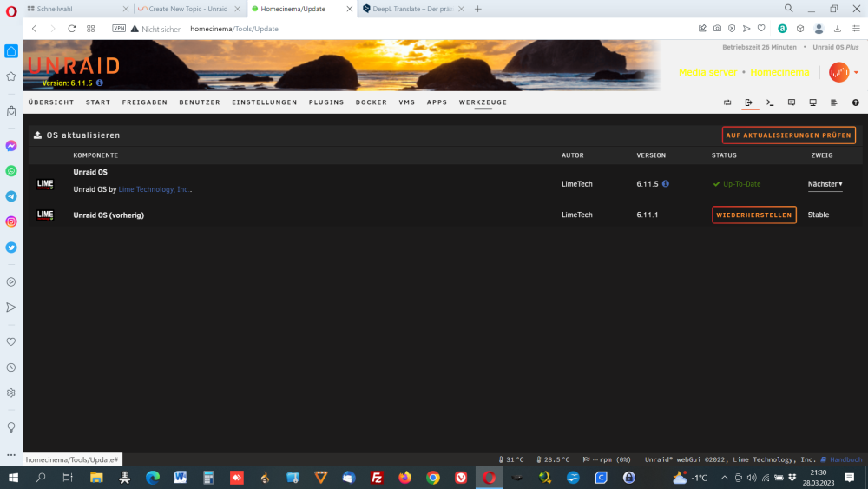Open PLUGINS menu
This screenshot has height=489, width=868.
coord(326,102)
